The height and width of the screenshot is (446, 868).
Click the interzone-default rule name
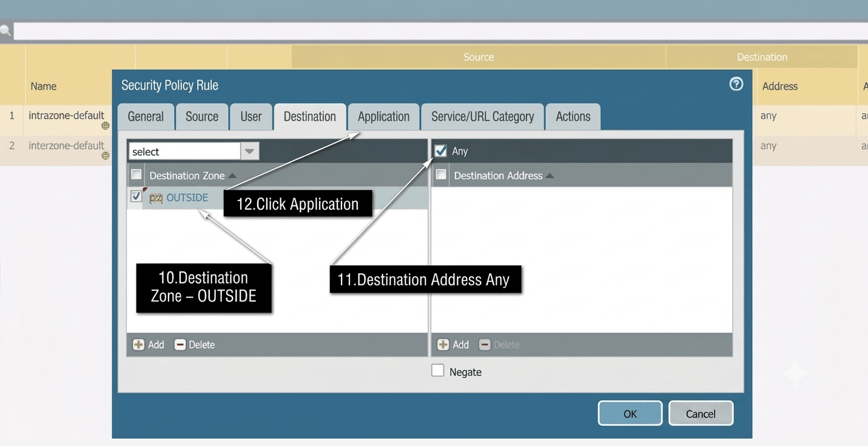coord(66,145)
